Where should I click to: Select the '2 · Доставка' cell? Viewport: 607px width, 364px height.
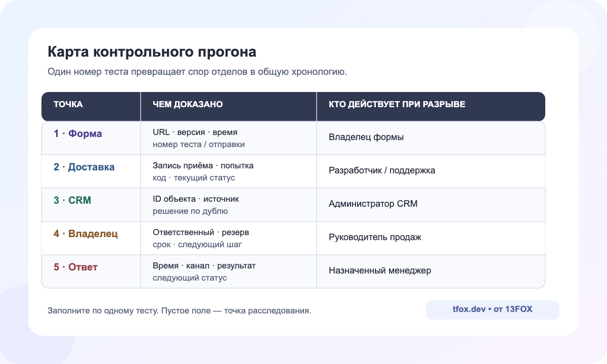[x=91, y=171]
